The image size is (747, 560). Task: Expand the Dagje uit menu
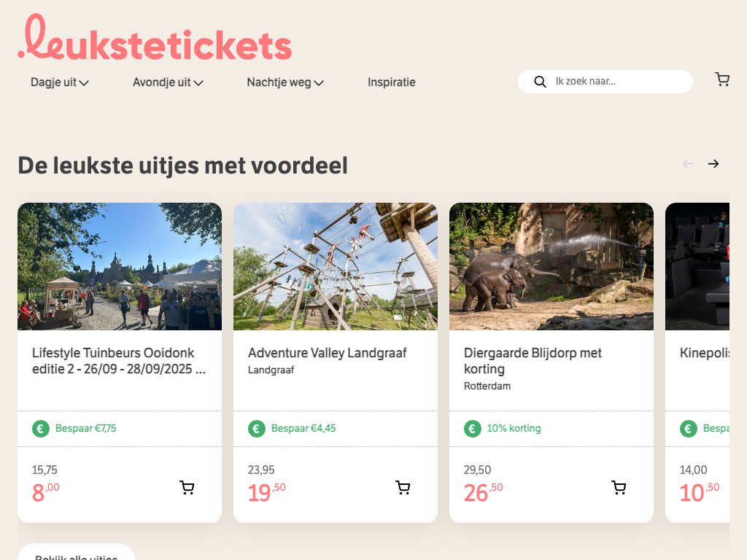tap(59, 82)
